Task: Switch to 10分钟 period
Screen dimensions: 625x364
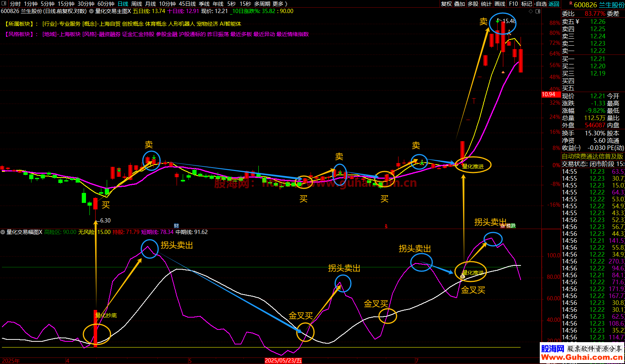Action: 167,4
